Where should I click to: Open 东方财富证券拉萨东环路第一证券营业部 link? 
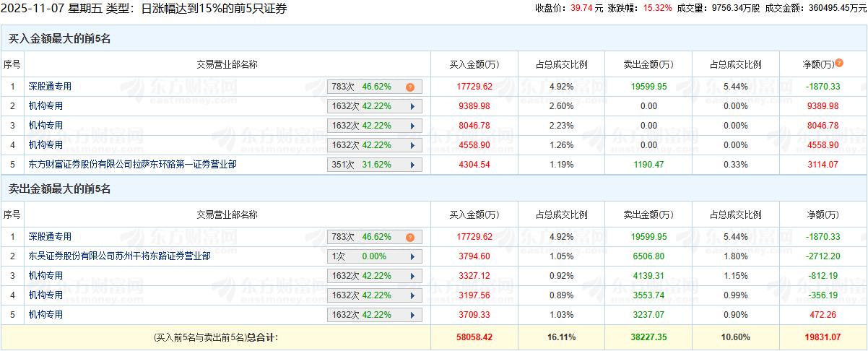(132, 165)
